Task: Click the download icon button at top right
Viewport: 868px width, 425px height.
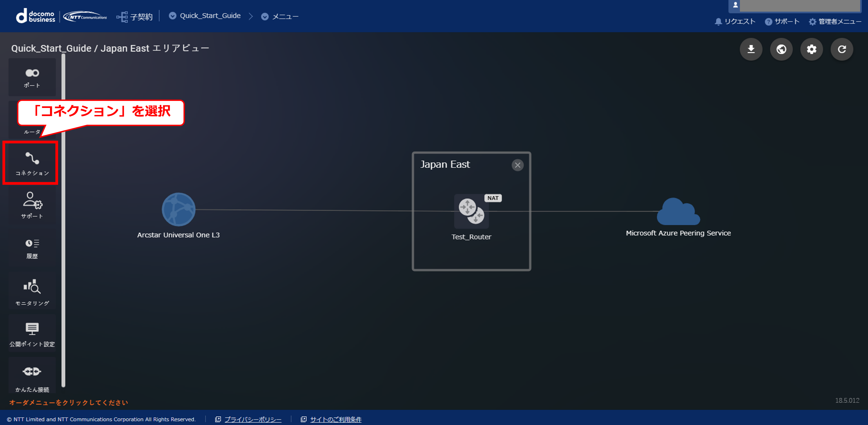Action: click(751, 50)
